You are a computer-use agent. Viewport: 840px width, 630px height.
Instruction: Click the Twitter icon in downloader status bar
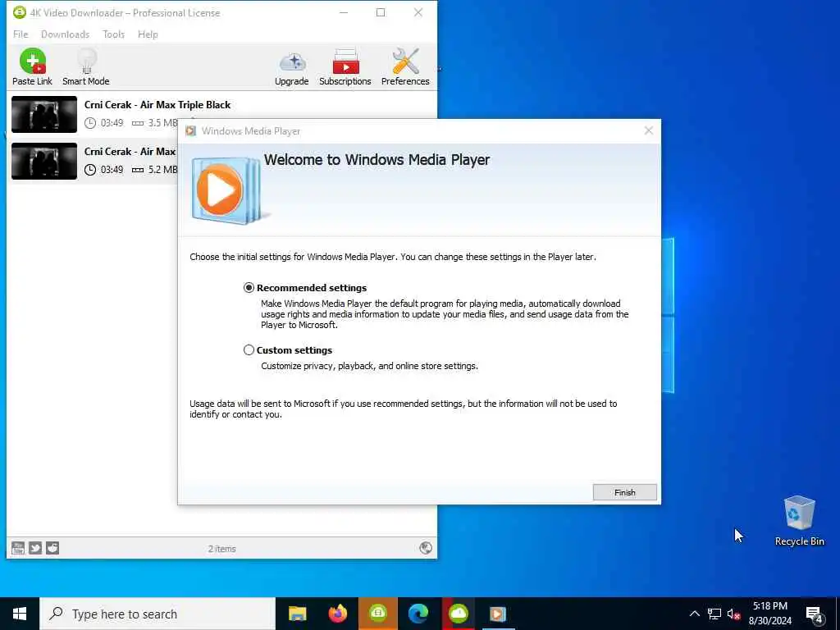pyautogui.click(x=35, y=547)
